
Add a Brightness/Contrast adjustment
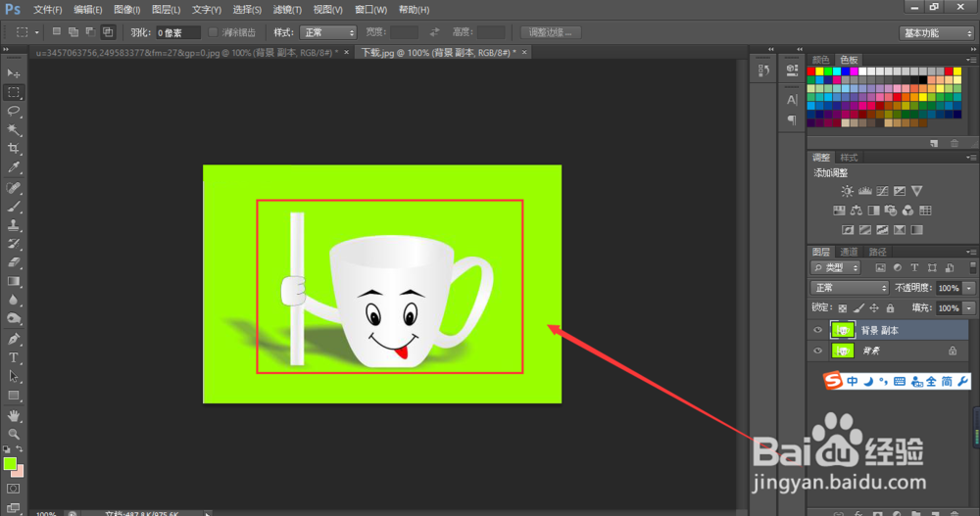[847, 191]
